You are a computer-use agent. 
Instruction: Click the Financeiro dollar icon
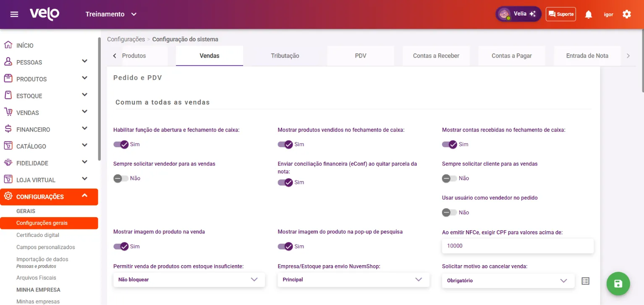click(x=8, y=129)
